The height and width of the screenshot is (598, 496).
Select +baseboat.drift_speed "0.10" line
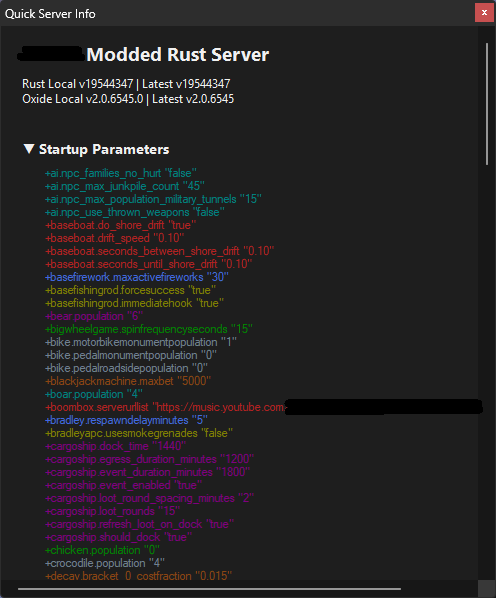pos(114,238)
